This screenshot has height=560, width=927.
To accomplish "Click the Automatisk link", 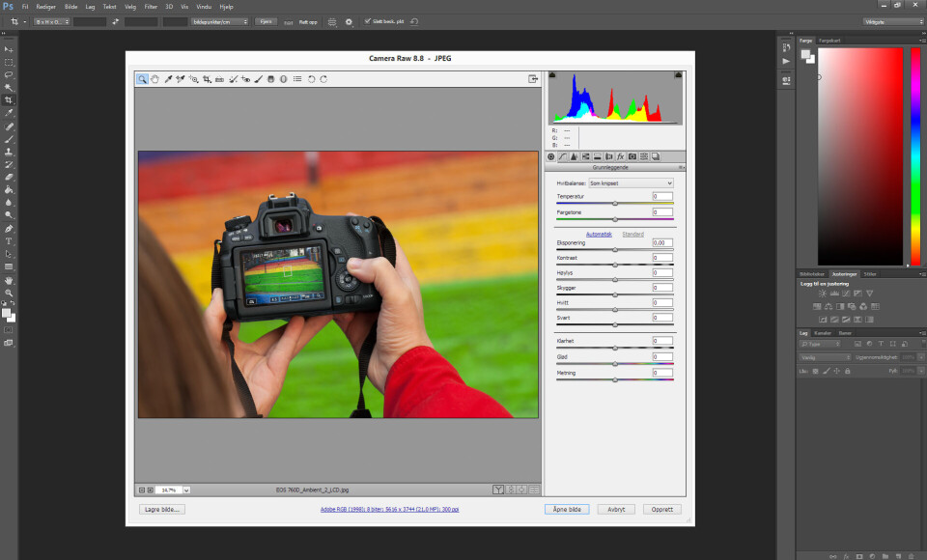I will [599, 235].
